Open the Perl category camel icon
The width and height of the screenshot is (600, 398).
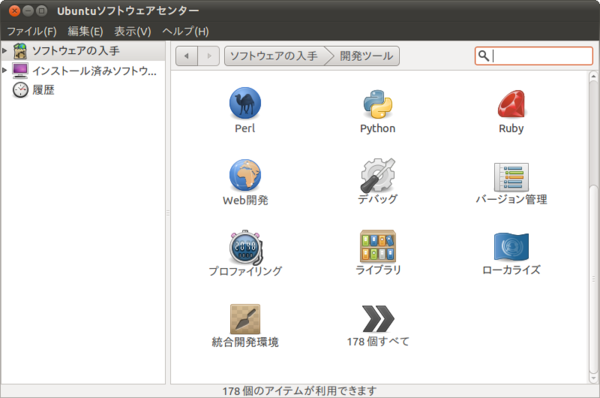(245, 103)
